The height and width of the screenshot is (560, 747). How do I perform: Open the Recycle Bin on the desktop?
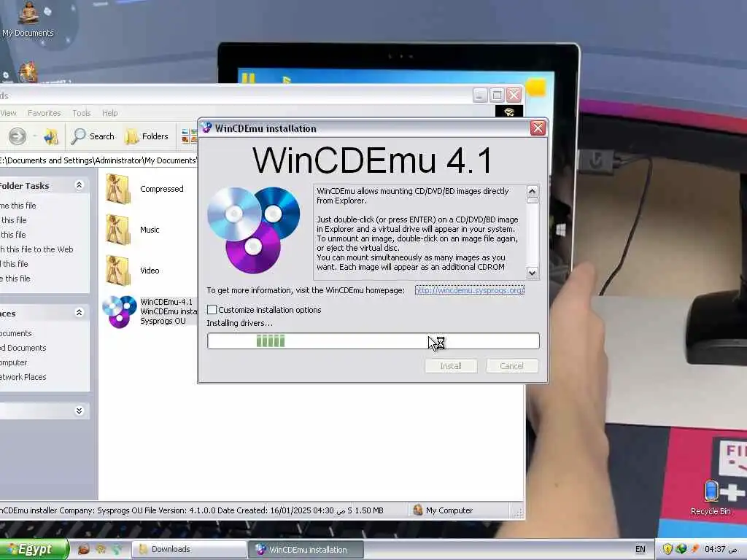click(711, 497)
